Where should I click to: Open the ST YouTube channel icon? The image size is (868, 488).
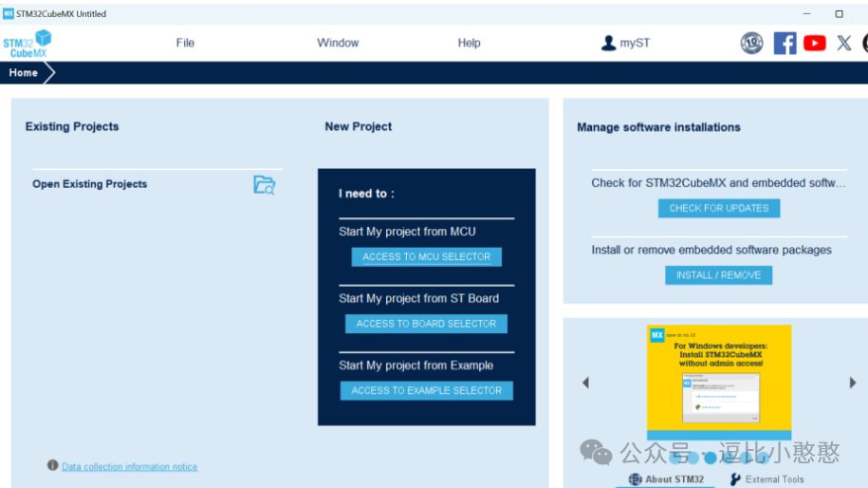point(814,43)
